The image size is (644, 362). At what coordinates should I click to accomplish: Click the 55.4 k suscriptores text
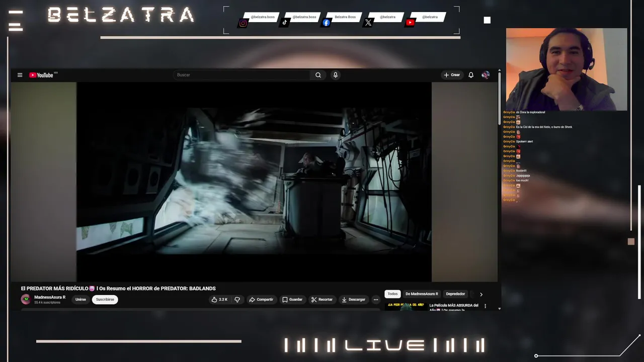pyautogui.click(x=47, y=303)
